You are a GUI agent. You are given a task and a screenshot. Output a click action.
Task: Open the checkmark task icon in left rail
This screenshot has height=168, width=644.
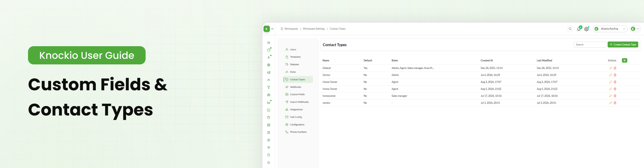(x=268, y=110)
